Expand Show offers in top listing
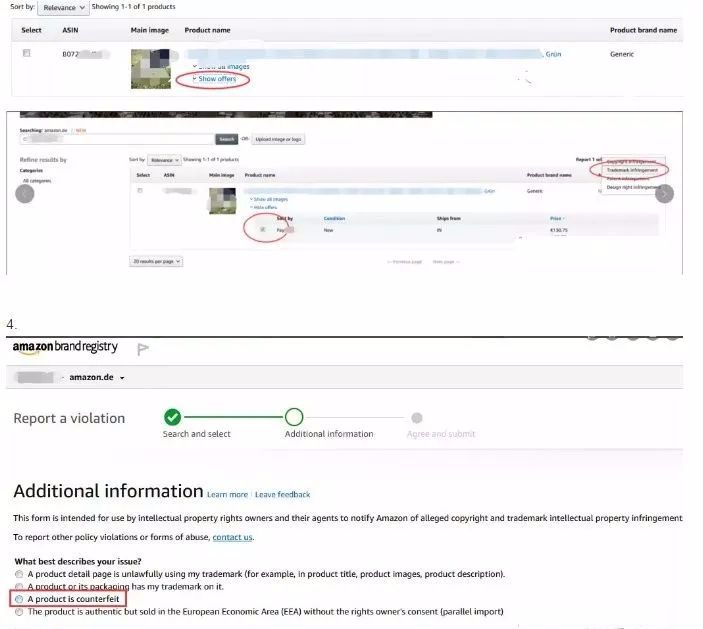Viewport: 703px width, 629px height. pyautogui.click(x=215, y=79)
